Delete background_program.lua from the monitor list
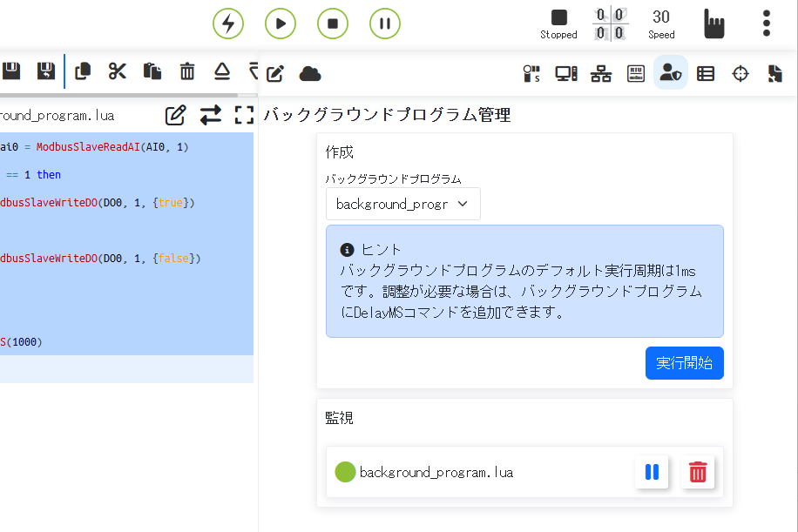This screenshot has height=532, width=798. coord(698,472)
